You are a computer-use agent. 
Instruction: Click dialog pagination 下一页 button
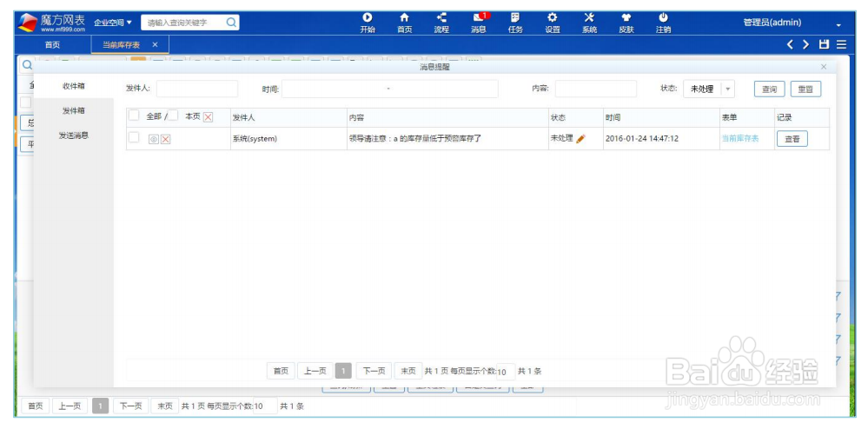pyautogui.click(x=374, y=371)
